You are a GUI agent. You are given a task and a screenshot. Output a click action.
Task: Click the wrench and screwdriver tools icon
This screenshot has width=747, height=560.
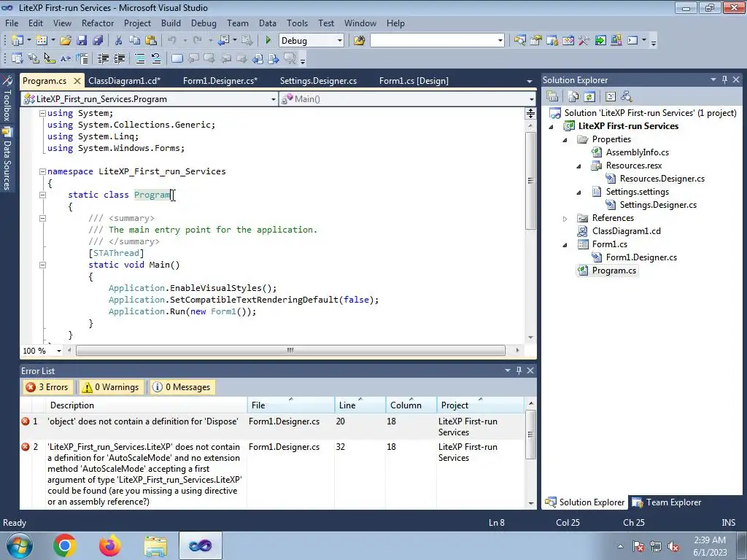pos(584,41)
